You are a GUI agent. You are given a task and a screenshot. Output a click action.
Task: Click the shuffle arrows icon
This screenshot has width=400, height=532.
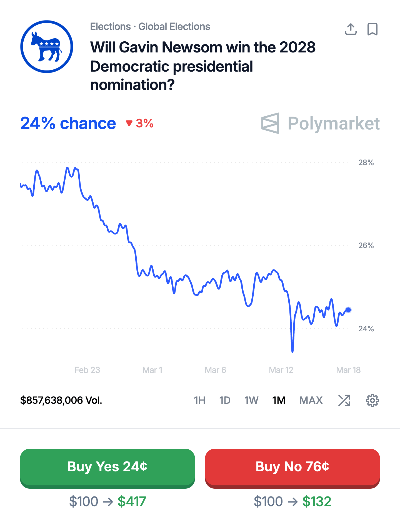click(344, 400)
